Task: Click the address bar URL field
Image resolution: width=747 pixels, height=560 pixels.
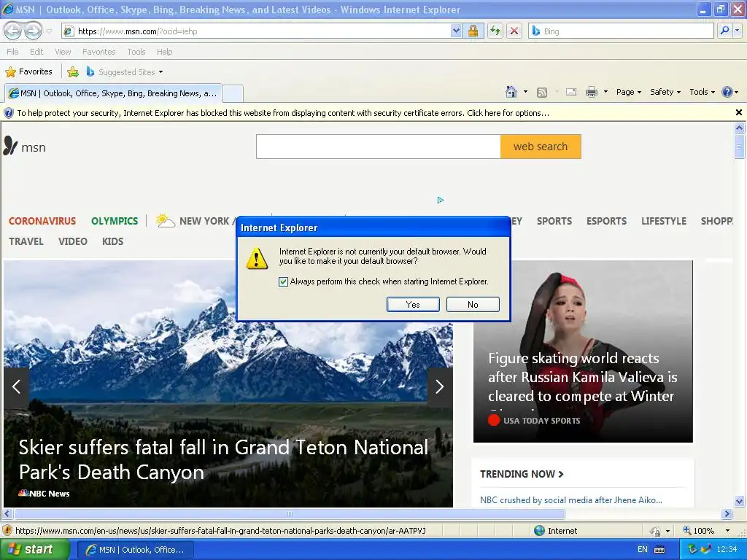Action: [256, 31]
